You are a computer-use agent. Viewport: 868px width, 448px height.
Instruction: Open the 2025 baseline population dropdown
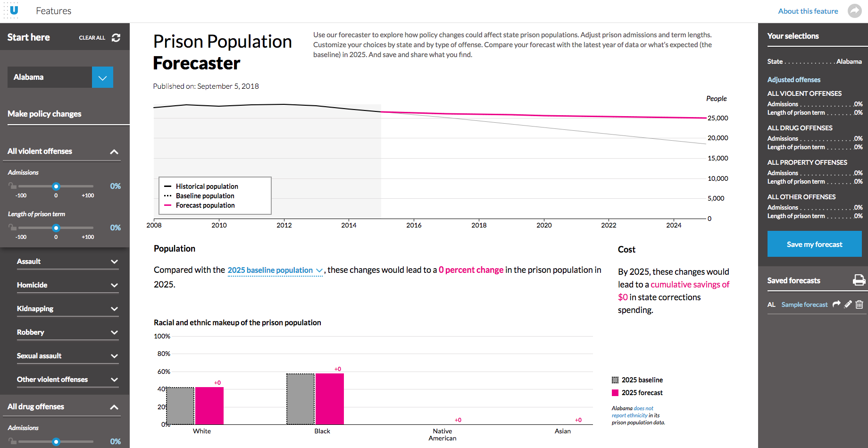coord(275,270)
